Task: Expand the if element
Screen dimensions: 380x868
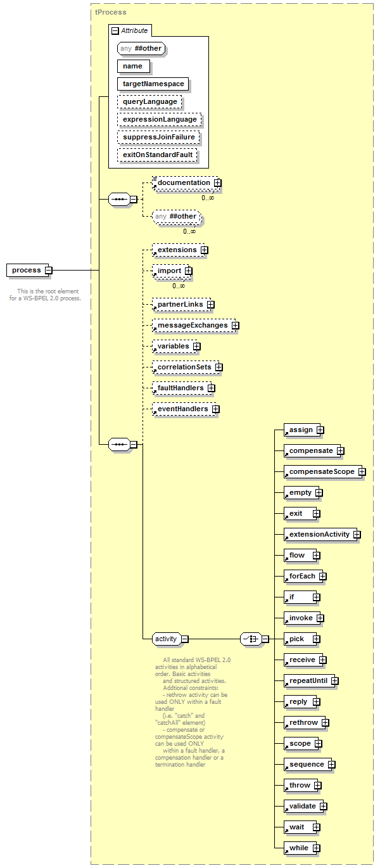Action: (316, 597)
